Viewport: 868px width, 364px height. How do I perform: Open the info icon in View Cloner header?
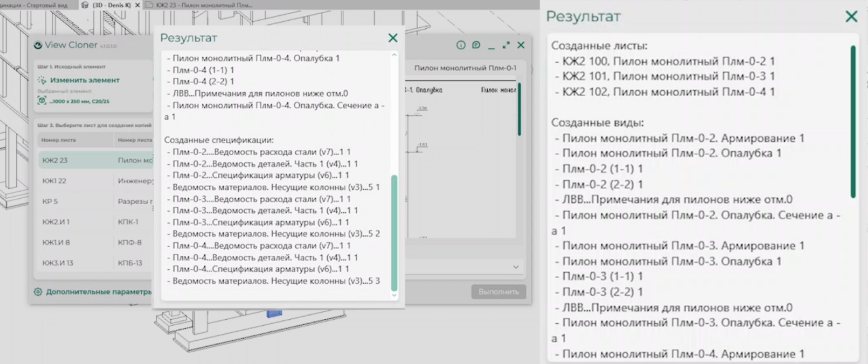461,45
